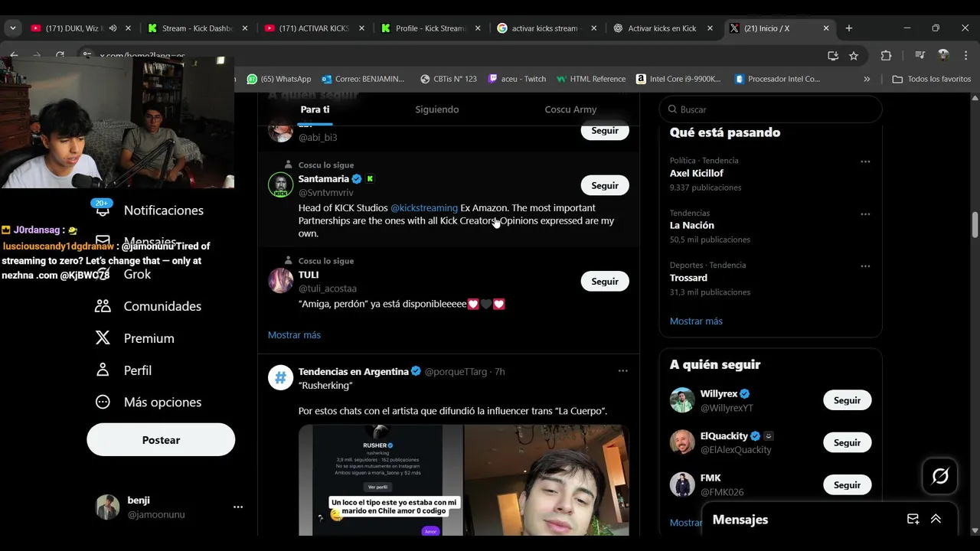Open the tab search dropdown arrow

[12, 28]
